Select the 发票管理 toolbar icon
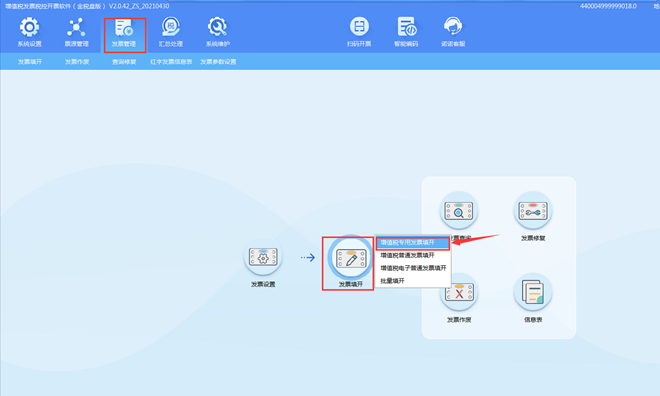This screenshot has width=660, height=396. (x=124, y=28)
